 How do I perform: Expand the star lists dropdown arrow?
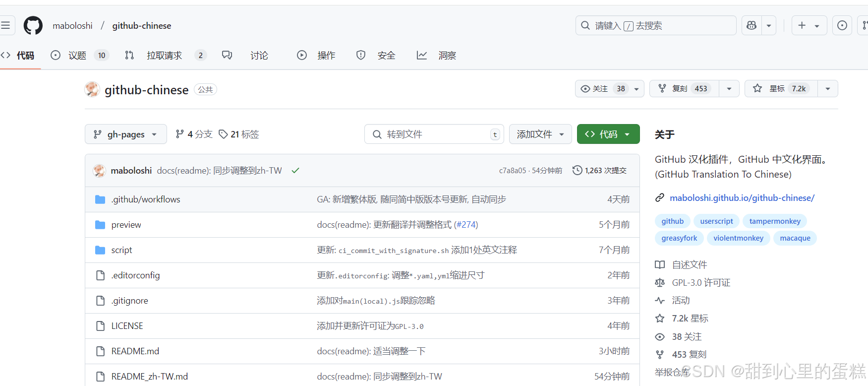pos(828,89)
